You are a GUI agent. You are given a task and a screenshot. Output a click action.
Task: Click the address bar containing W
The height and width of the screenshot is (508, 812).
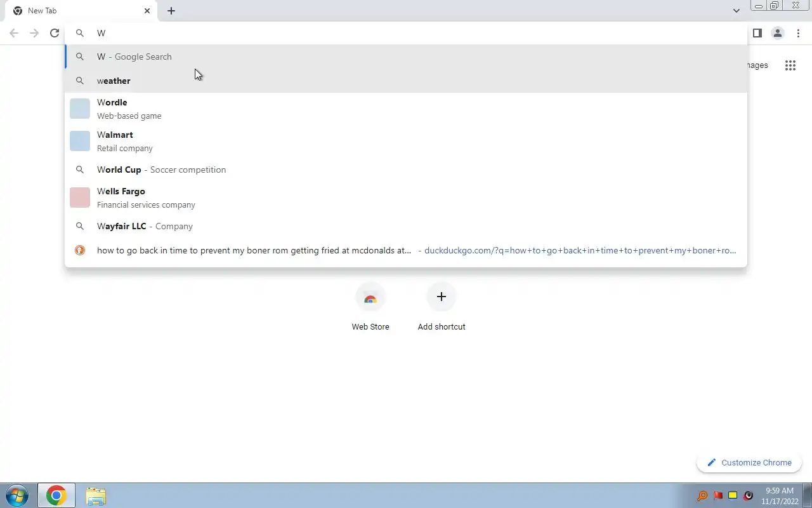pyautogui.click(x=406, y=33)
